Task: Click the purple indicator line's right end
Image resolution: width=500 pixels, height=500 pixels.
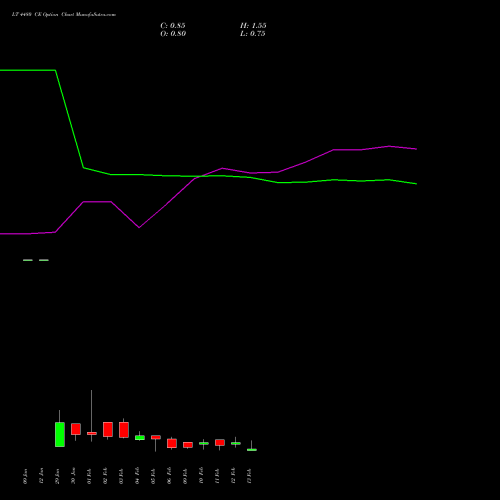Action: [416, 149]
